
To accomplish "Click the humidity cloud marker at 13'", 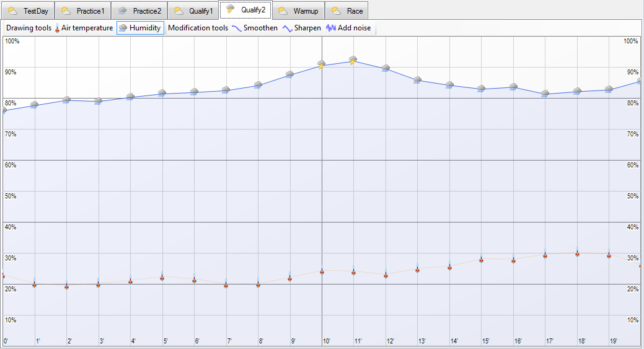I will [x=417, y=80].
